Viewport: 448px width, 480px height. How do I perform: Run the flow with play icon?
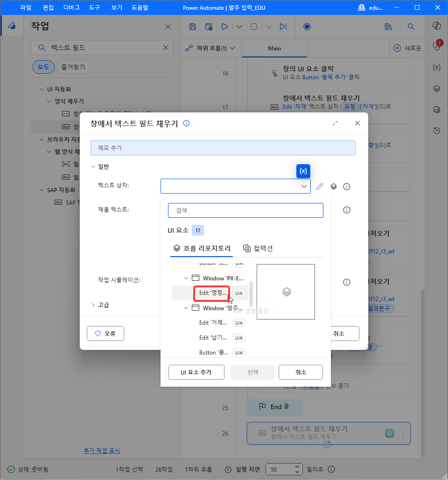pyautogui.click(x=225, y=27)
